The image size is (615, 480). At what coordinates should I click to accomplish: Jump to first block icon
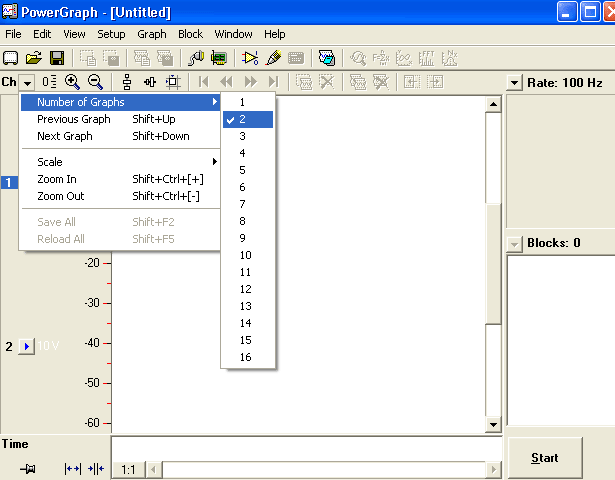[x=204, y=82]
